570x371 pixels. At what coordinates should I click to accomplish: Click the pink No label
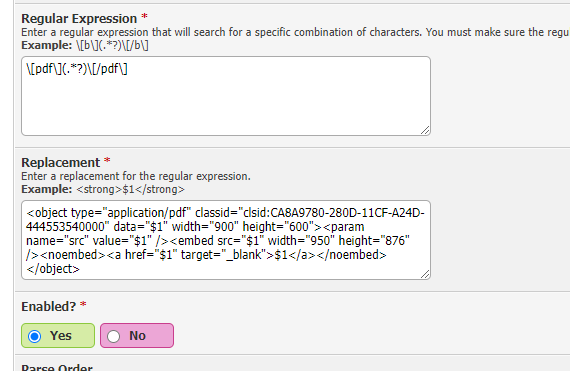(137, 335)
